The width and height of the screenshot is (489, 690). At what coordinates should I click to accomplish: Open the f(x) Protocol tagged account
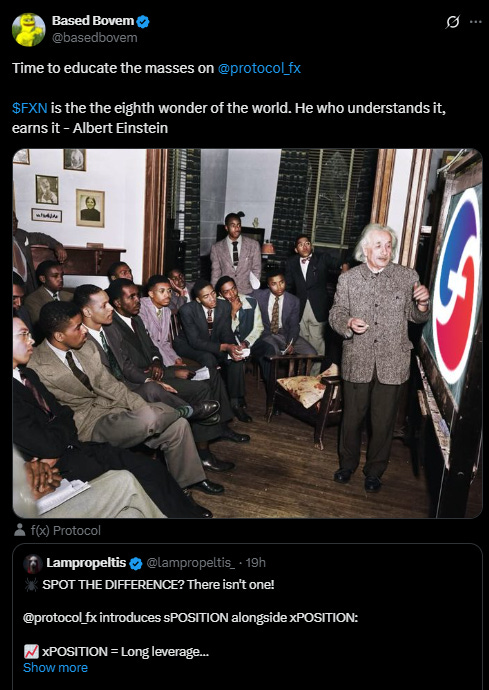(66, 531)
